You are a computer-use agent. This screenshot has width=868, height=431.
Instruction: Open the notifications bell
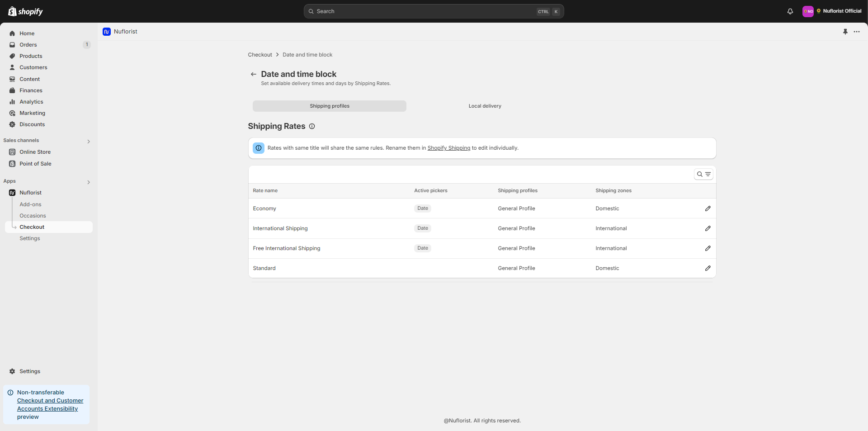tap(790, 11)
